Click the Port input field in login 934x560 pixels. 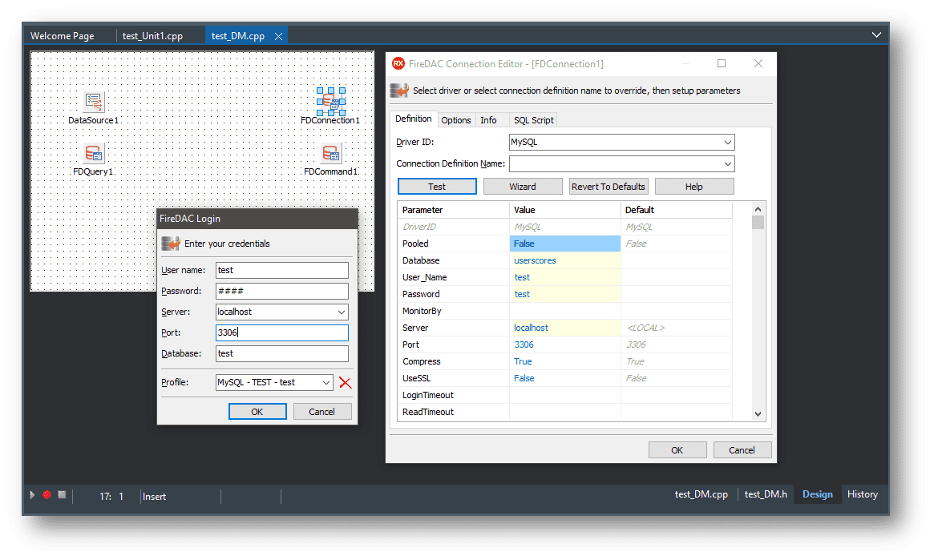[x=281, y=332]
